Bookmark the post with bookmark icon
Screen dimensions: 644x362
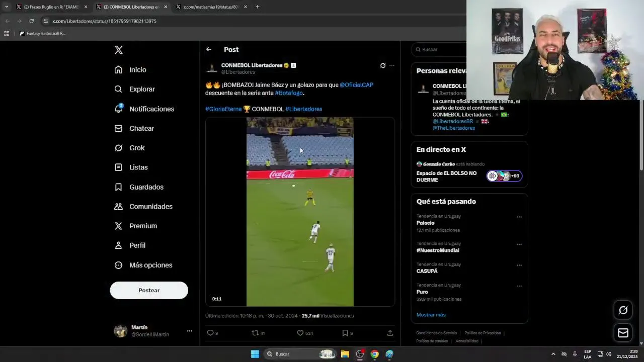(345, 333)
